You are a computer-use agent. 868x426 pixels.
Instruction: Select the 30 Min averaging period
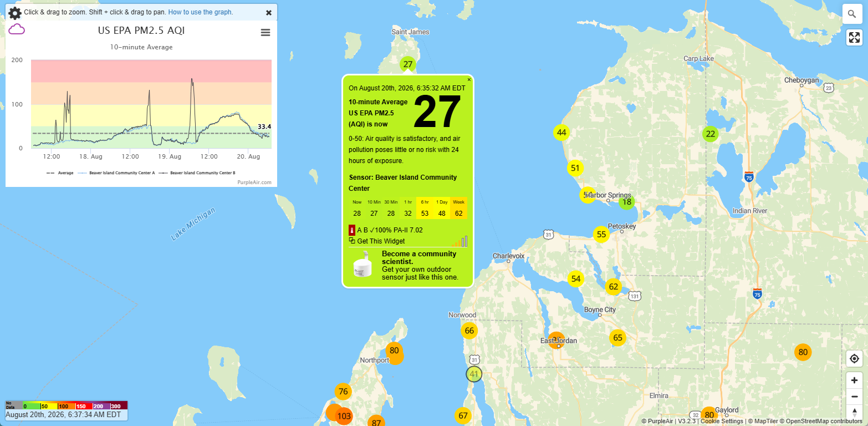tap(391, 208)
